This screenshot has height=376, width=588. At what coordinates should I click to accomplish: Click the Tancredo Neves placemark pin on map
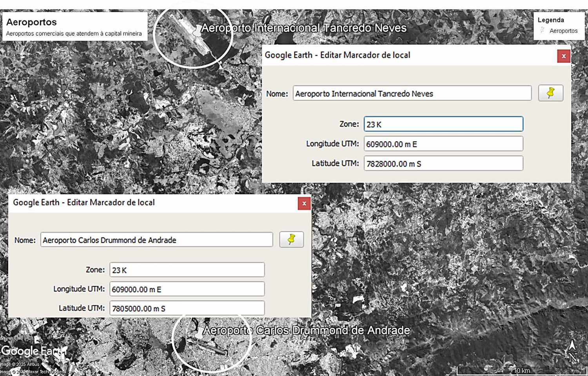[x=197, y=33]
